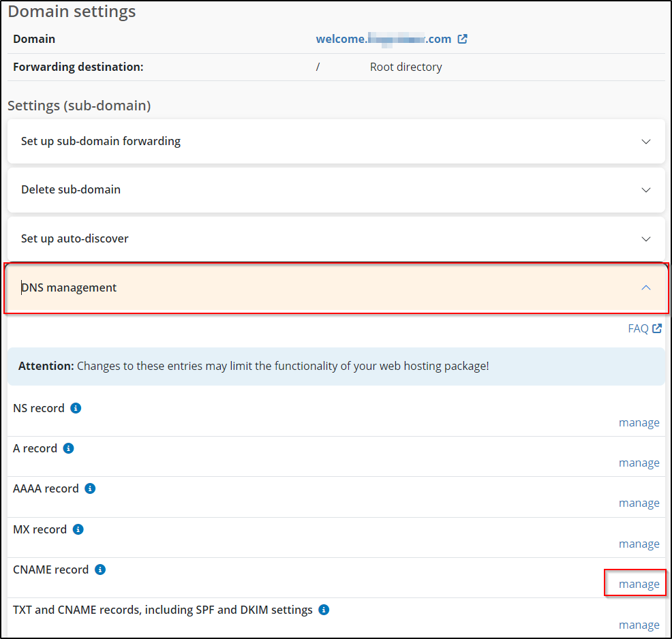This screenshot has width=672, height=639.
Task: Click the AAAA record info icon
Action: (x=90, y=488)
